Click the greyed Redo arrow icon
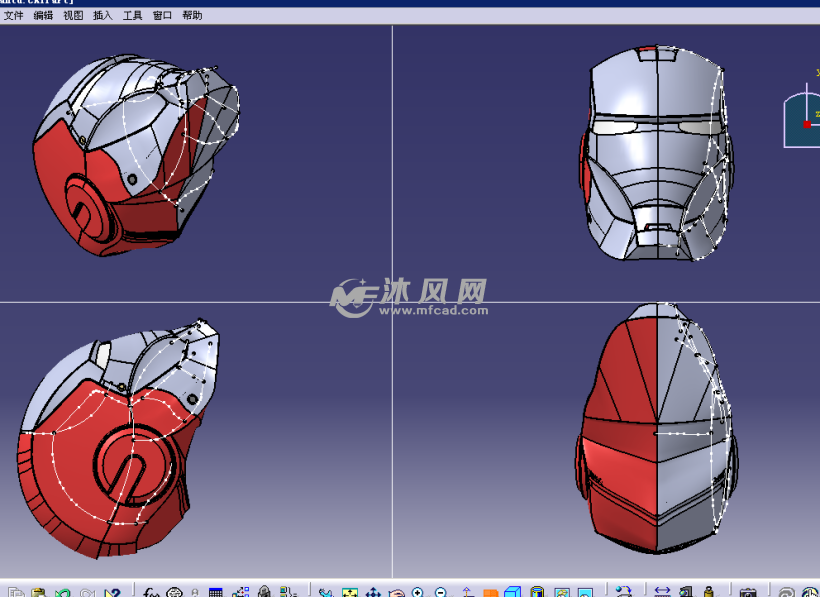 (87, 592)
